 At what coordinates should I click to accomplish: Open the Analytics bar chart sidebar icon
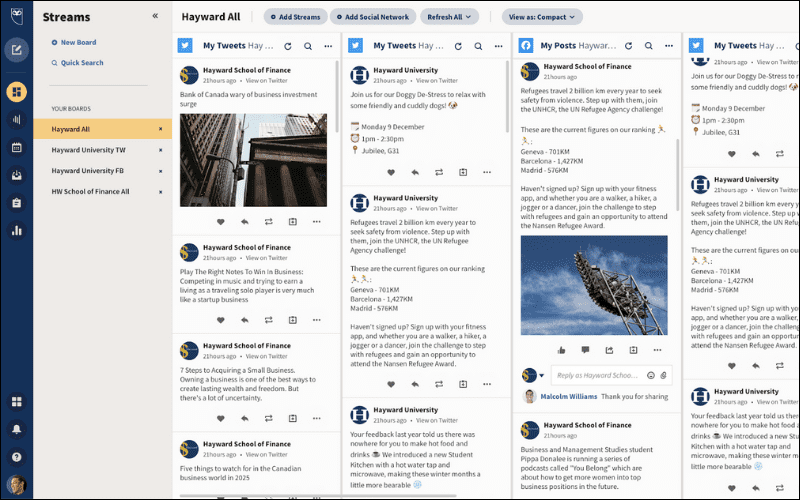click(x=16, y=230)
